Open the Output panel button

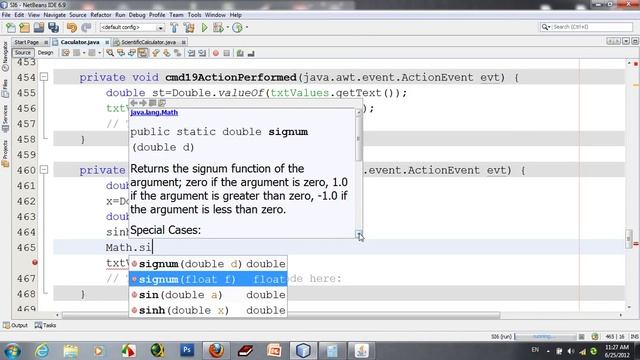[15, 325]
